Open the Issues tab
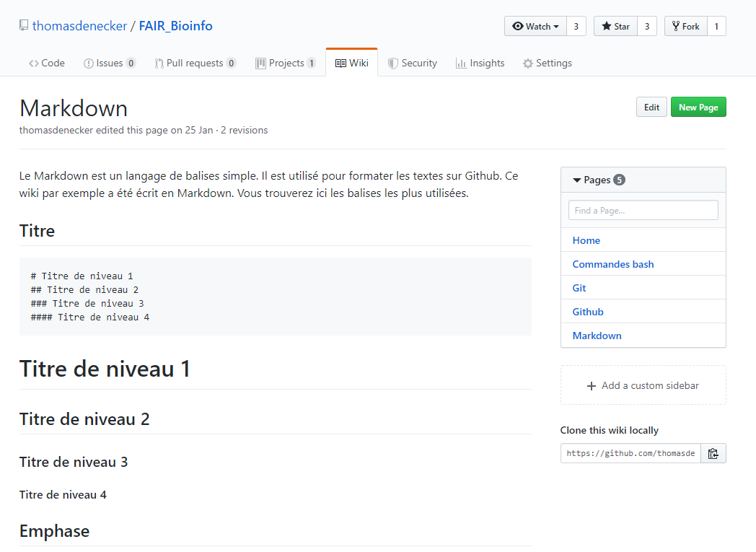 [110, 63]
